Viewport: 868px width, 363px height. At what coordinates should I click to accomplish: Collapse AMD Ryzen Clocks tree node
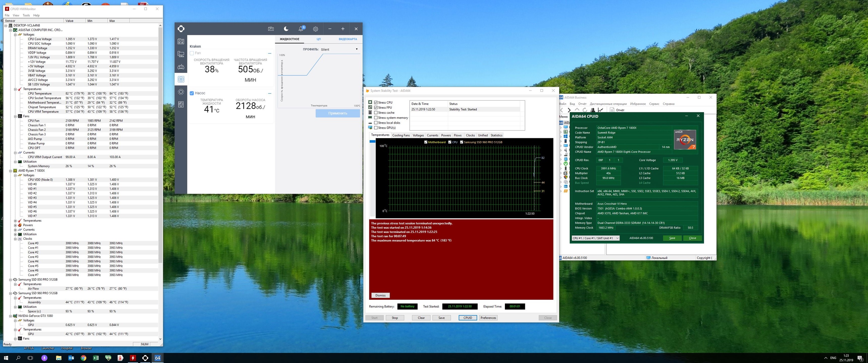click(x=15, y=239)
